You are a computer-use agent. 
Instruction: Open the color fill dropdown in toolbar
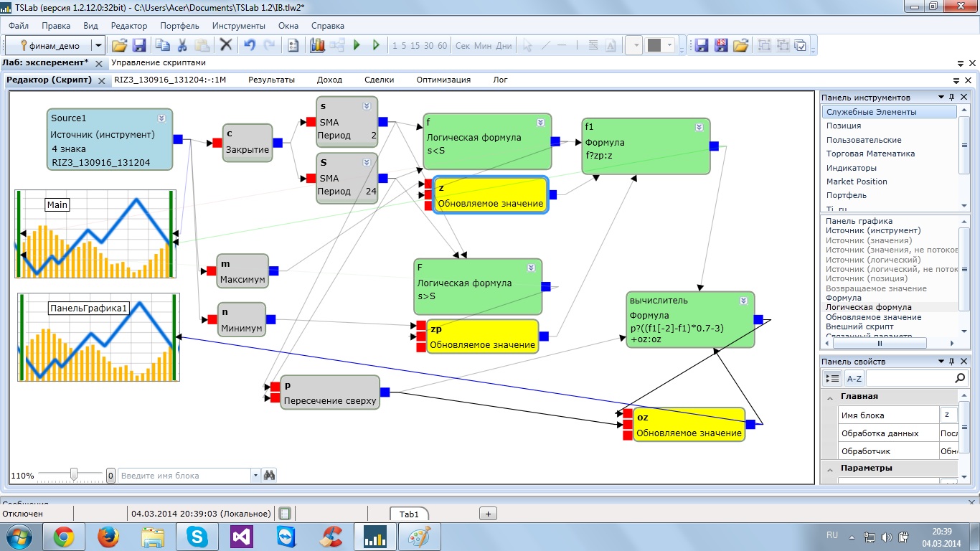coord(671,45)
